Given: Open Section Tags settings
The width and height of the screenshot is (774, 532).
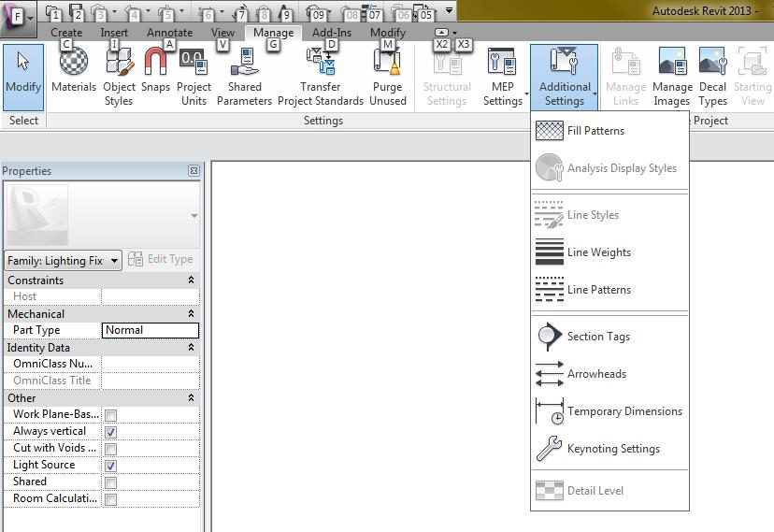Looking at the screenshot, I should tap(609, 337).
